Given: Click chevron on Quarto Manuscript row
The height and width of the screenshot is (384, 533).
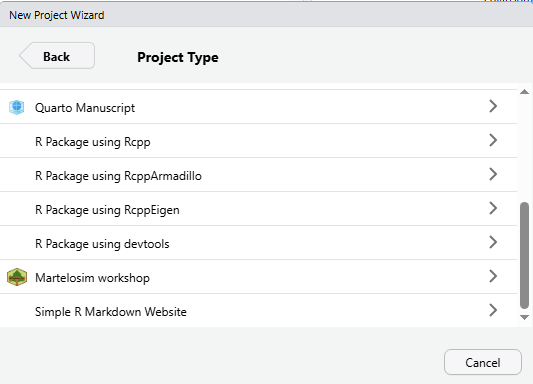Looking at the screenshot, I should click(x=493, y=106).
